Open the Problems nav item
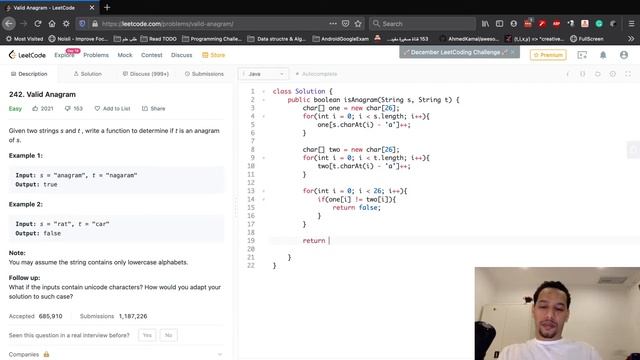The height and width of the screenshot is (360, 640). tap(96, 55)
